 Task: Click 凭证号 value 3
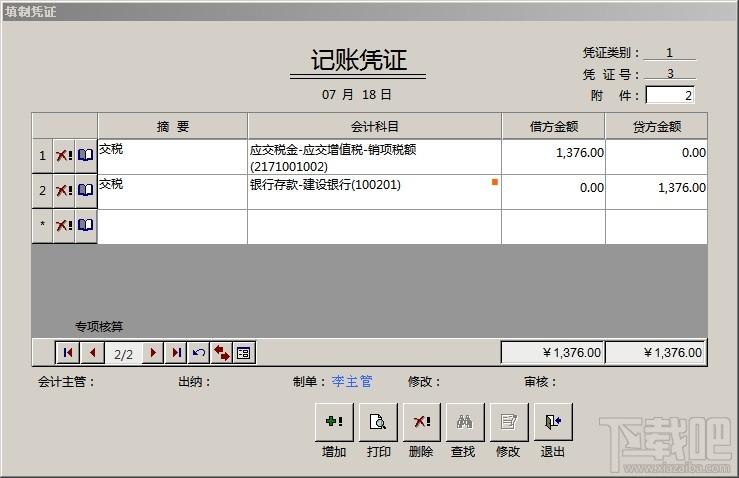pos(670,73)
